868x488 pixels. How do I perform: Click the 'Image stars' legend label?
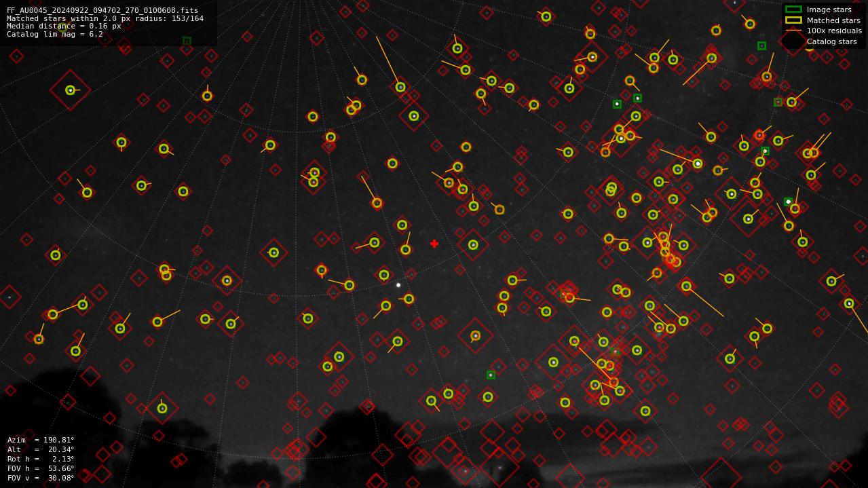point(829,10)
